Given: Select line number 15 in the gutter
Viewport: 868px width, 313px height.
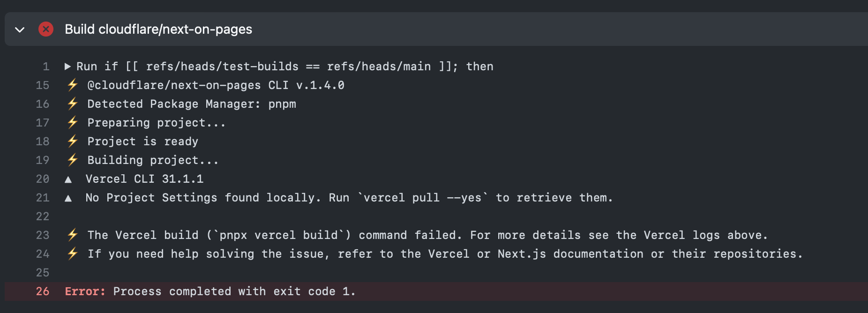Looking at the screenshot, I should tap(42, 85).
